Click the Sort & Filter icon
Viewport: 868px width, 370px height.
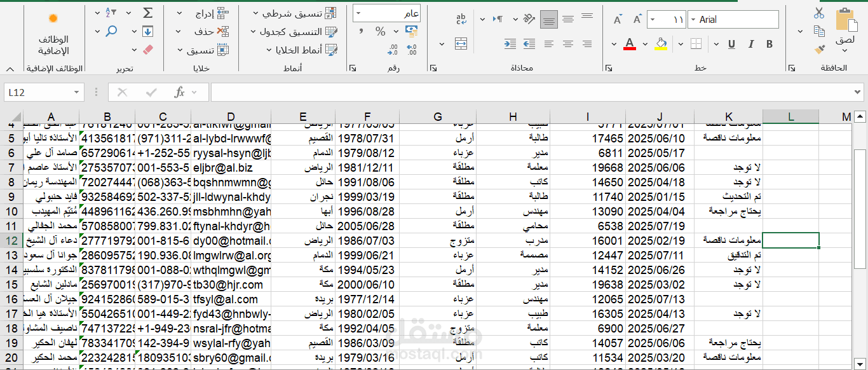pos(111,11)
